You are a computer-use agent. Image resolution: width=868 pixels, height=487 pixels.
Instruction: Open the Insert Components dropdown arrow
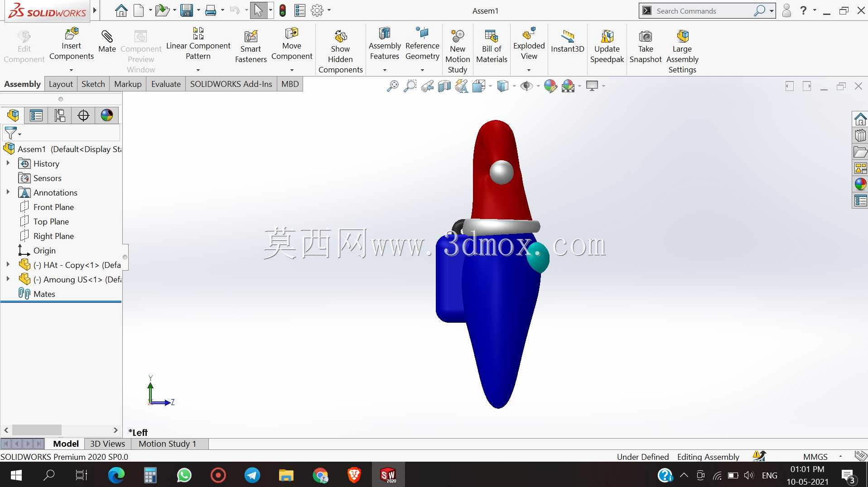click(x=71, y=70)
